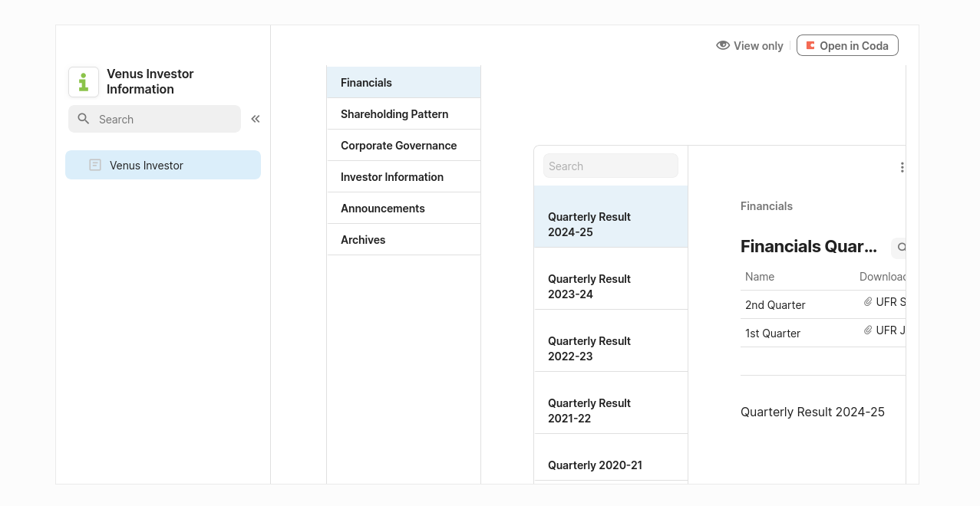Click the Venus Investor Information green logo icon
This screenshot has width=980, height=506.
(84, 82)
